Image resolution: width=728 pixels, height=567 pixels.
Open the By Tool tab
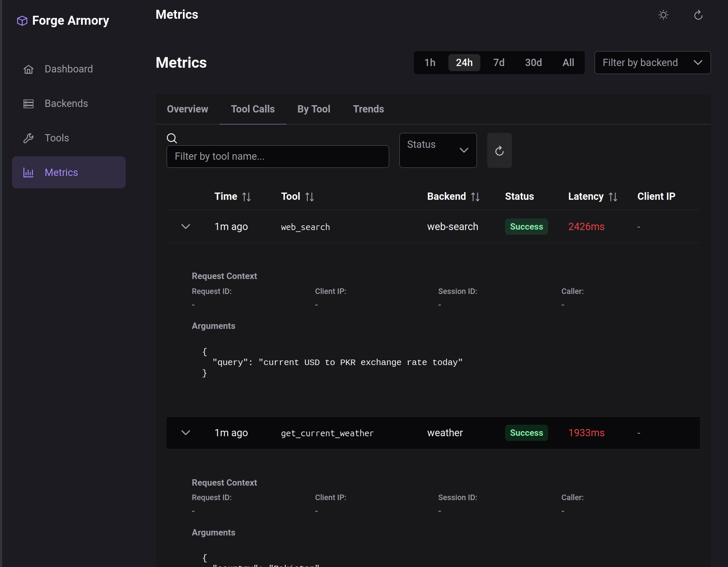pyautogui.click(x=314, y=109)
